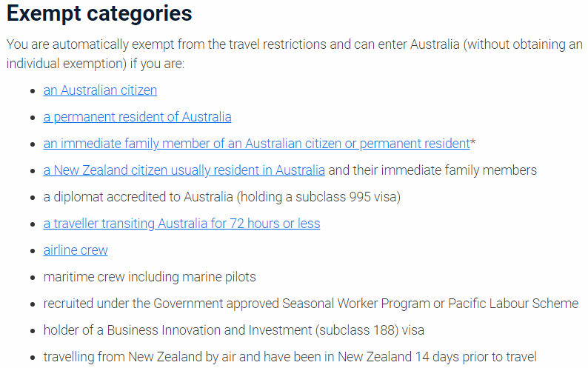Click '14 days prior to travel' text
The image size is (588, 368).
[x=476, y=357]
